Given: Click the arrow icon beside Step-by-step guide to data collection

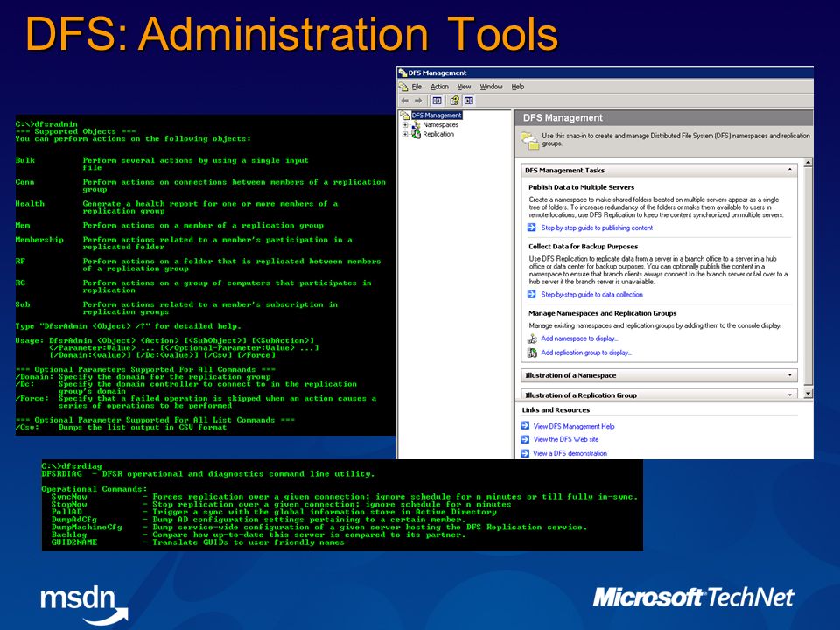Looking at the screenshot, I should click(531, 294).
